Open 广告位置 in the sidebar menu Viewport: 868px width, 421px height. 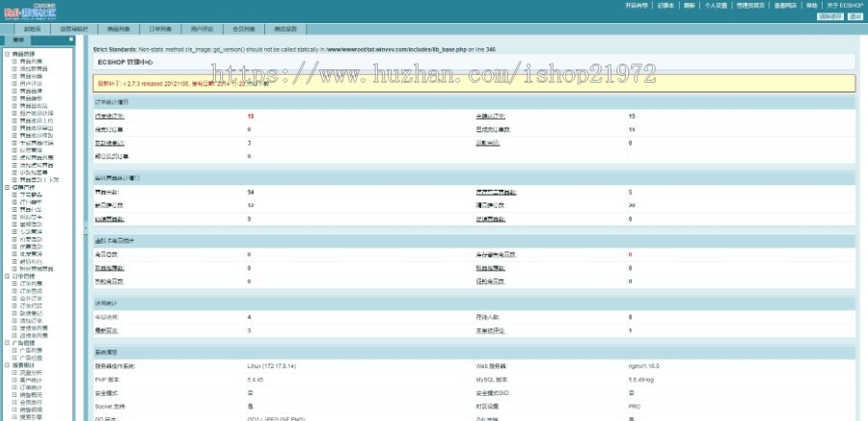click(31, 357)
